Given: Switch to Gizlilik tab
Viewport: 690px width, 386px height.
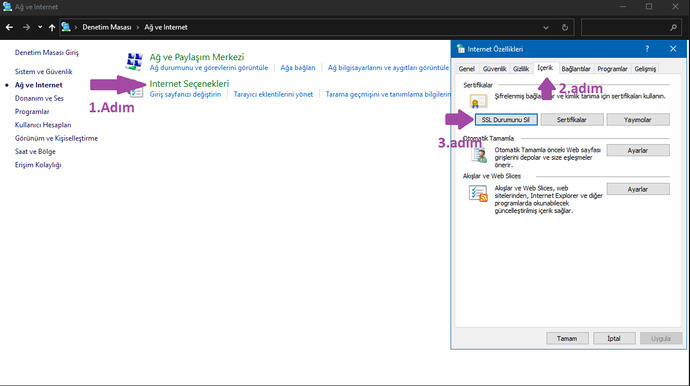Looking at the screenshot, I should click(x=521, y=69).
